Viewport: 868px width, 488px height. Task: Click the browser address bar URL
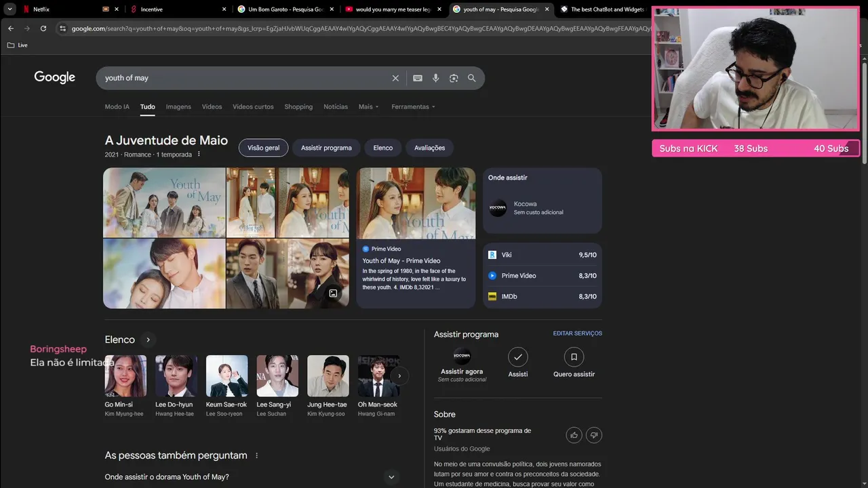click(x=359, y=28)
